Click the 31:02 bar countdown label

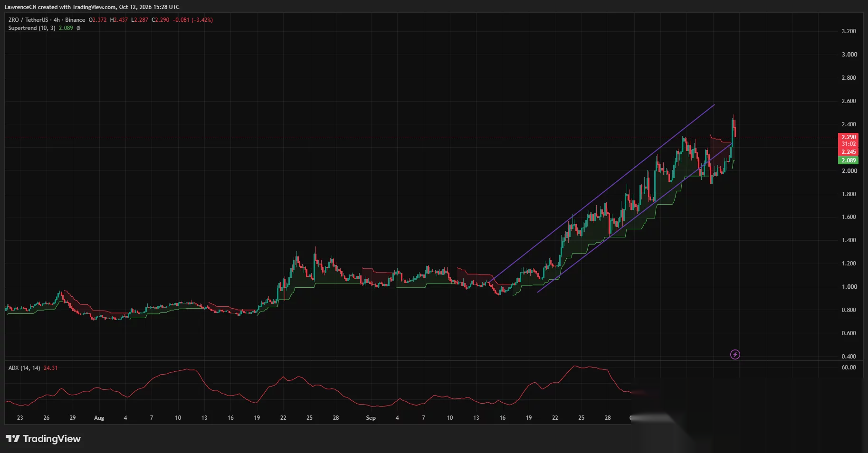point(848,144)
